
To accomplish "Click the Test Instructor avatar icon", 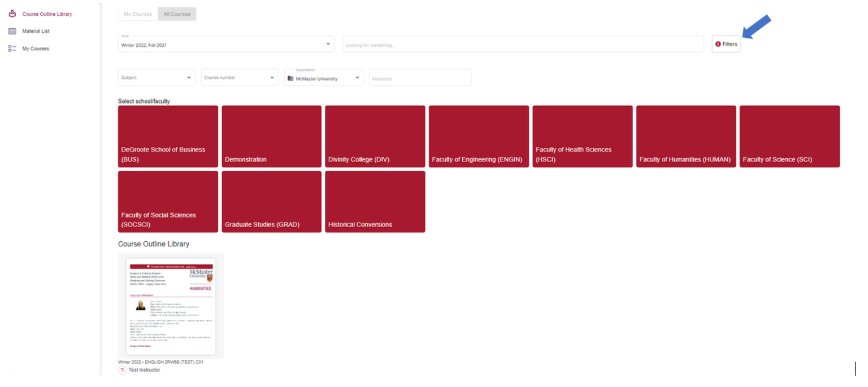I will point(123,370).
